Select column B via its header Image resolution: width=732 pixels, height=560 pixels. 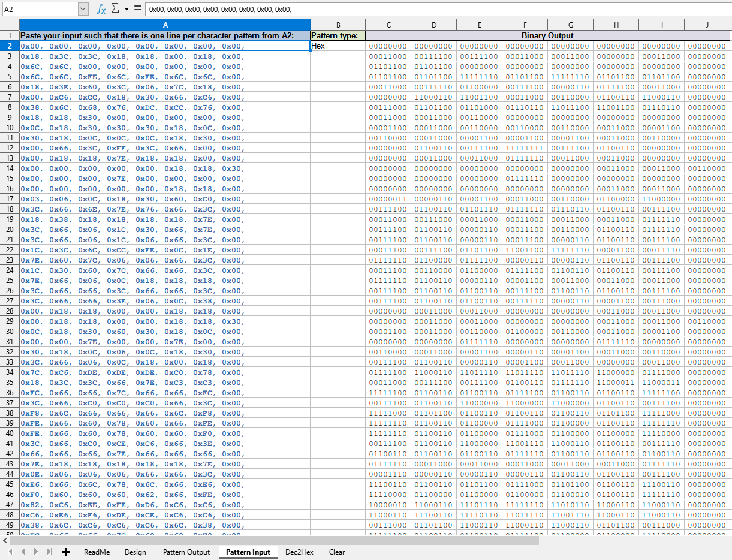tap(338, 25)
